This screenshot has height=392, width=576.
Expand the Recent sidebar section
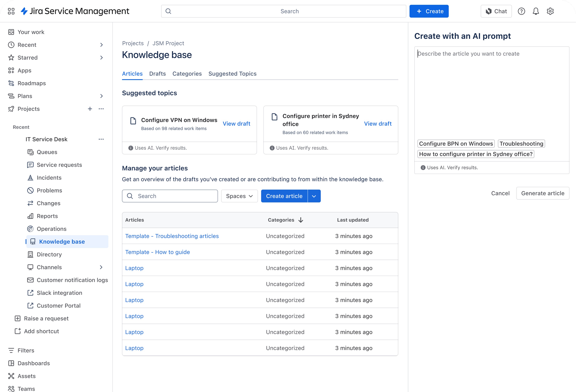(101, 45)
